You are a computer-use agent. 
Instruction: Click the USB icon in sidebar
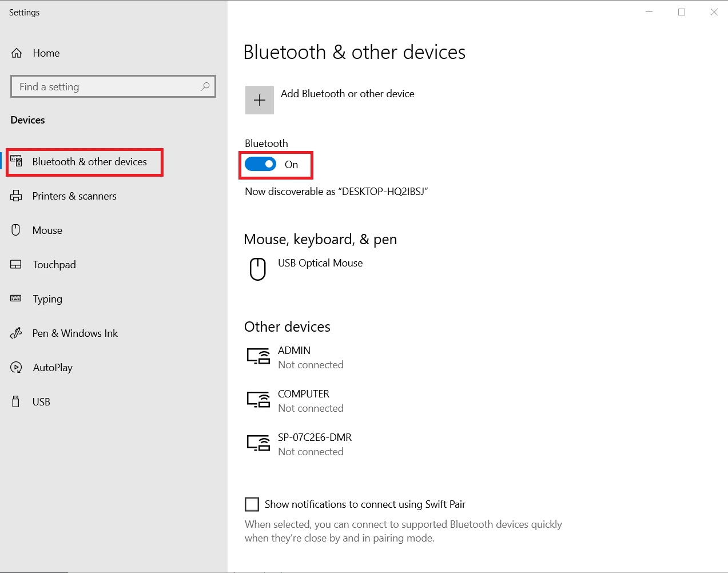[x=16, y=401]
